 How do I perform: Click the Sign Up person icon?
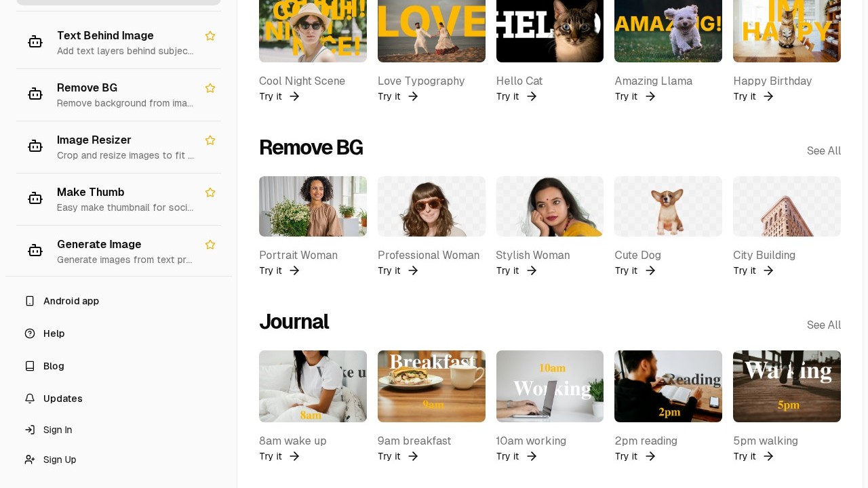30,460
